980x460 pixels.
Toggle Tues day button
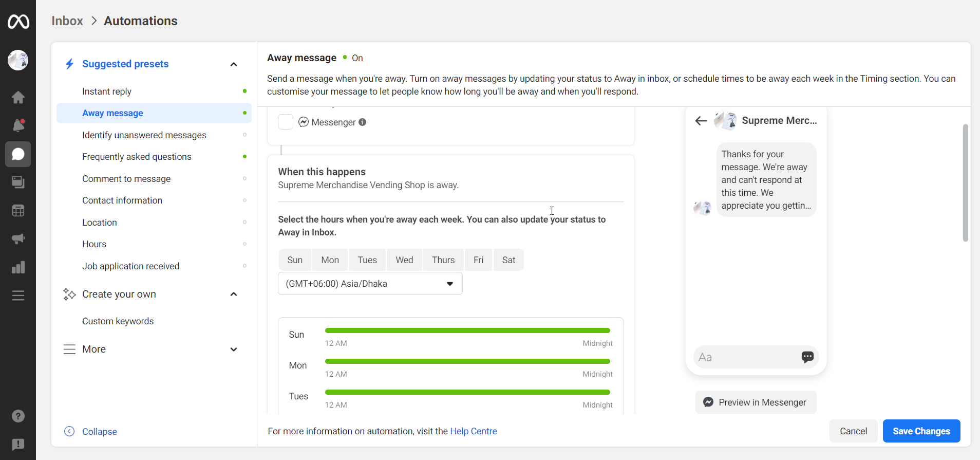(367, 260)
